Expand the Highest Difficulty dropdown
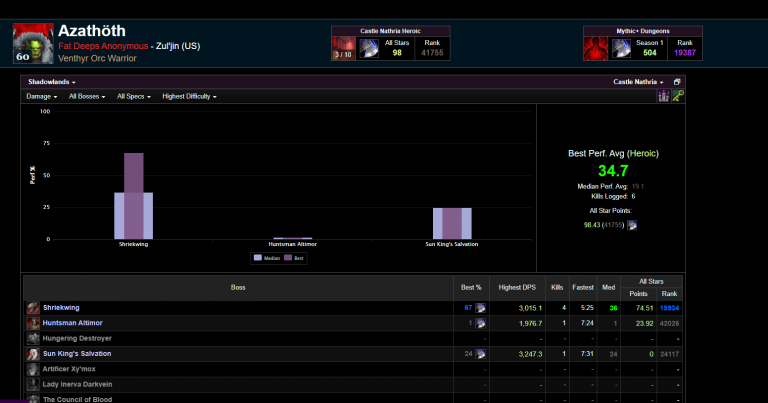The image size is (768, 403). click(189, 96)
